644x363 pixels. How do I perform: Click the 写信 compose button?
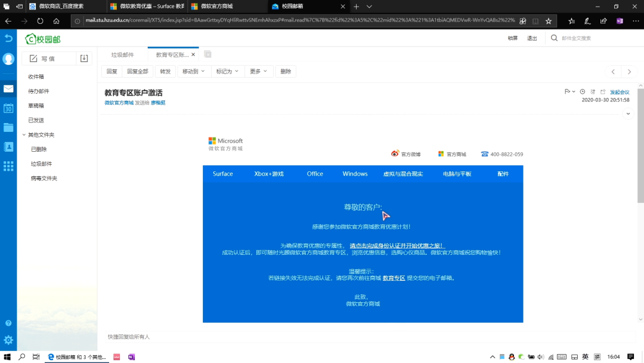(49, 59)
